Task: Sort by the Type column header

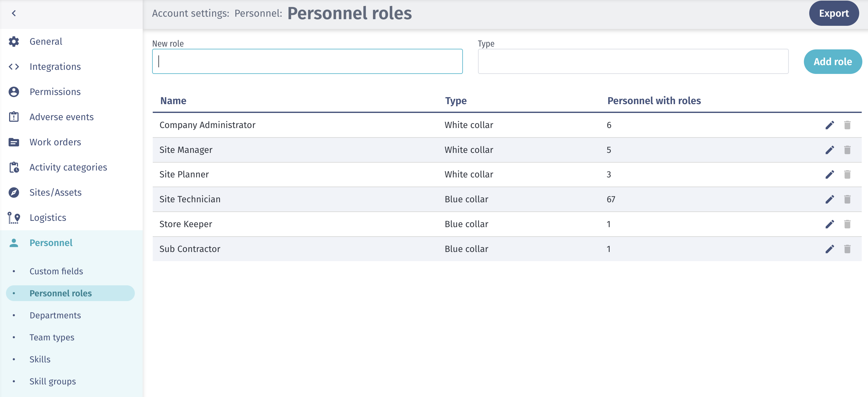Action: (x=456, y=101)
